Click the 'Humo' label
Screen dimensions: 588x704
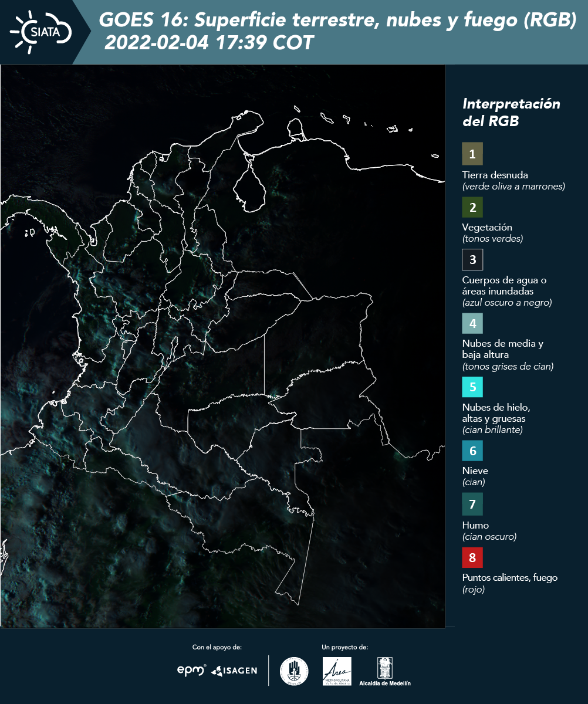475,525
